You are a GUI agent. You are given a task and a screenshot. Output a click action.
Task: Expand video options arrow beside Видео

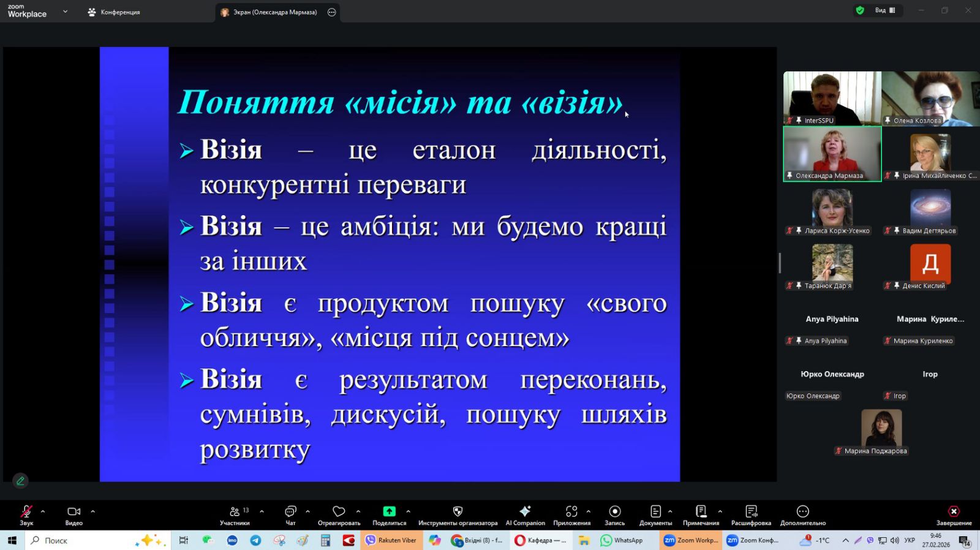(x=93, y=511)
